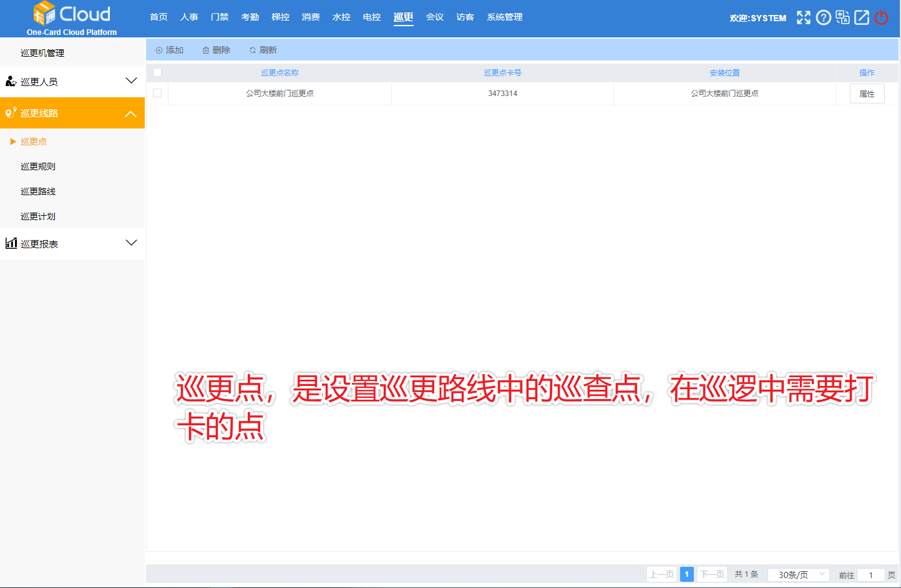The image size is (901, 588).
Task: Open the 首页 top menu
Action: tap(158, 17)
